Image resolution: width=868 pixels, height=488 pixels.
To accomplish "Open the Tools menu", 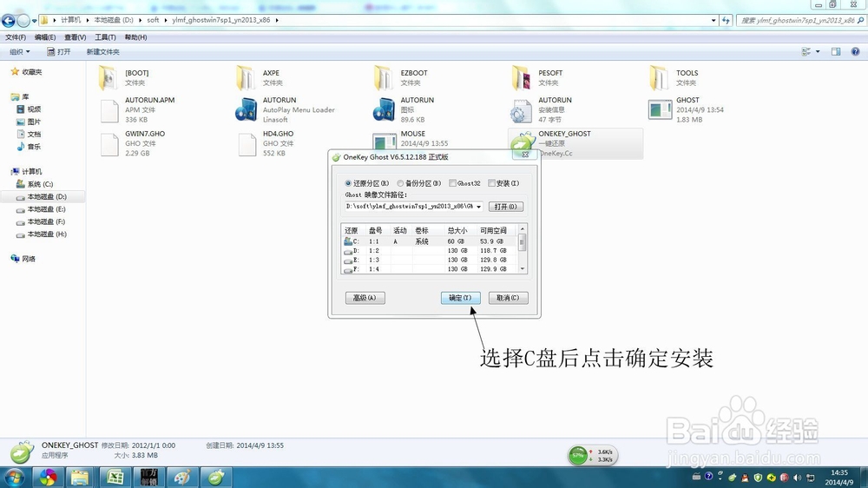I will coord(105,37).
